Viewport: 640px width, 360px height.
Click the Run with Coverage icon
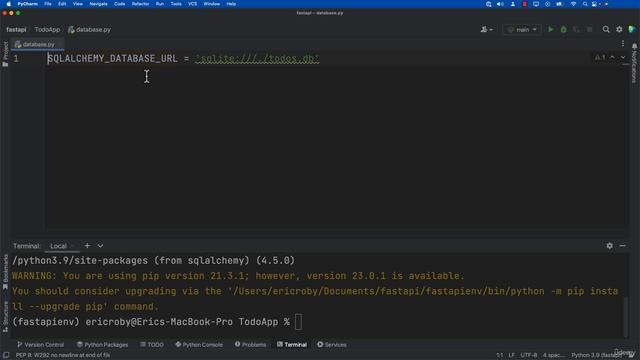[576, 29]
